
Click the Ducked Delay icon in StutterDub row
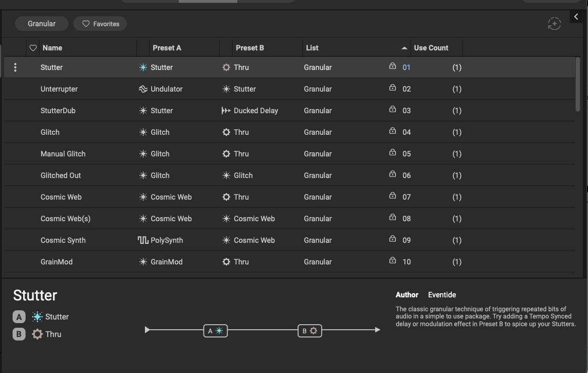(226, 111)
